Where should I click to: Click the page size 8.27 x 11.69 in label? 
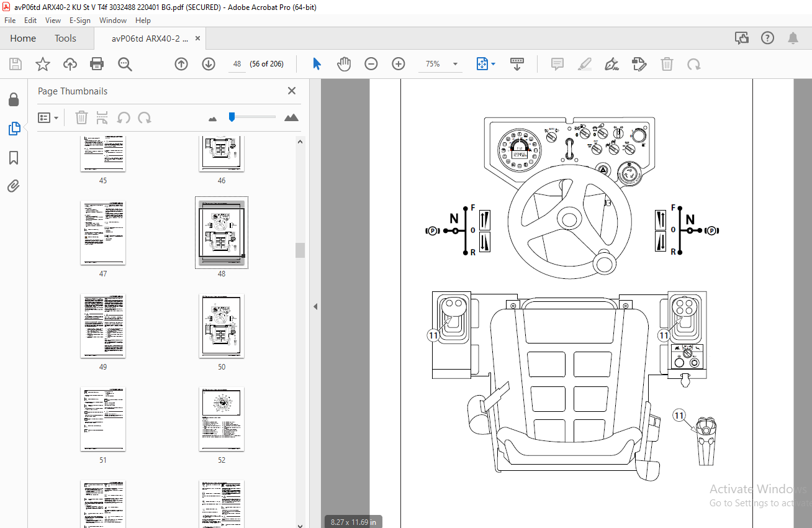353,522
